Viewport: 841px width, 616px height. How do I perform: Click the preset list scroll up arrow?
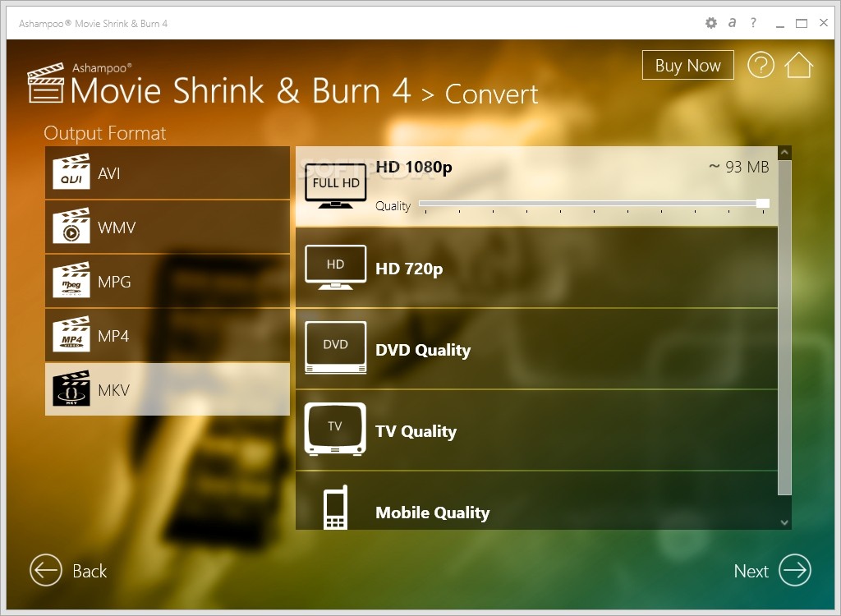[x=784, y=153]
